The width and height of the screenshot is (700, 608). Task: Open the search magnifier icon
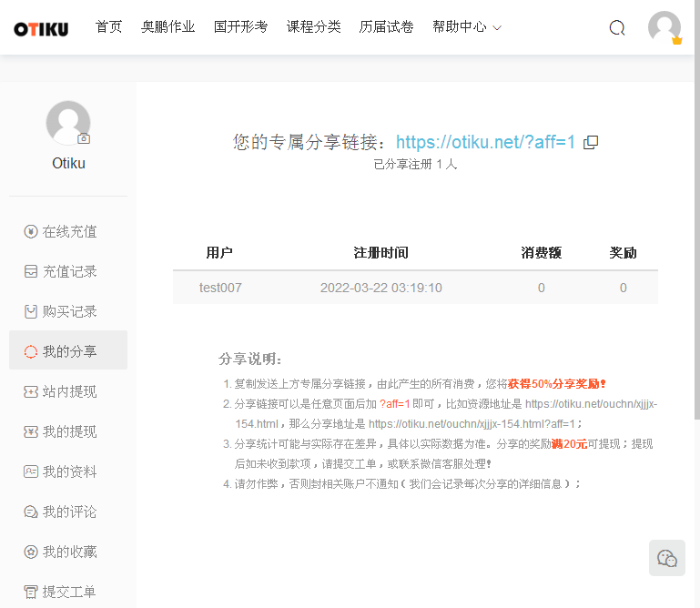617,27
